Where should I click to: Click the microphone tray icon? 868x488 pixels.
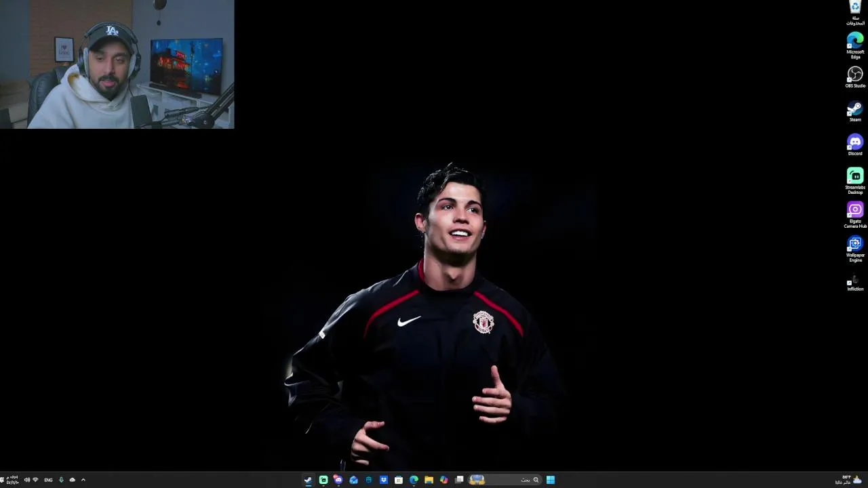pyautogui.click(x=61, y=480)
